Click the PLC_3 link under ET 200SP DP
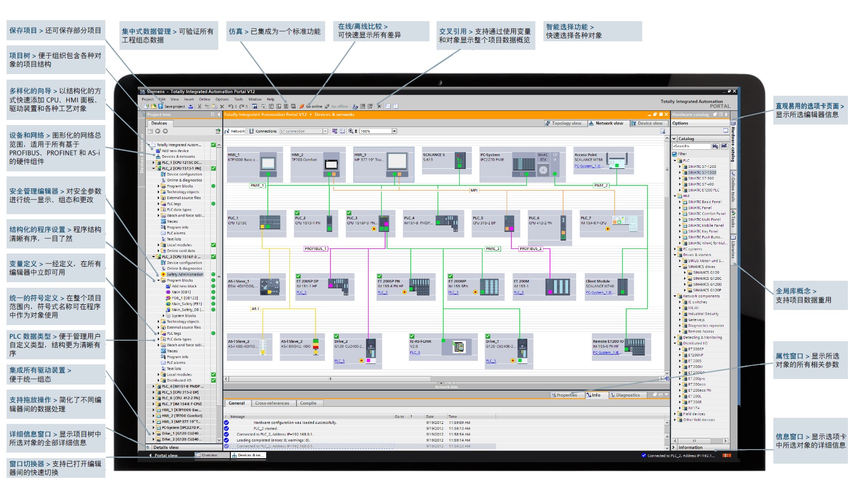Screen dimensions: 857x504 [301, 292]
